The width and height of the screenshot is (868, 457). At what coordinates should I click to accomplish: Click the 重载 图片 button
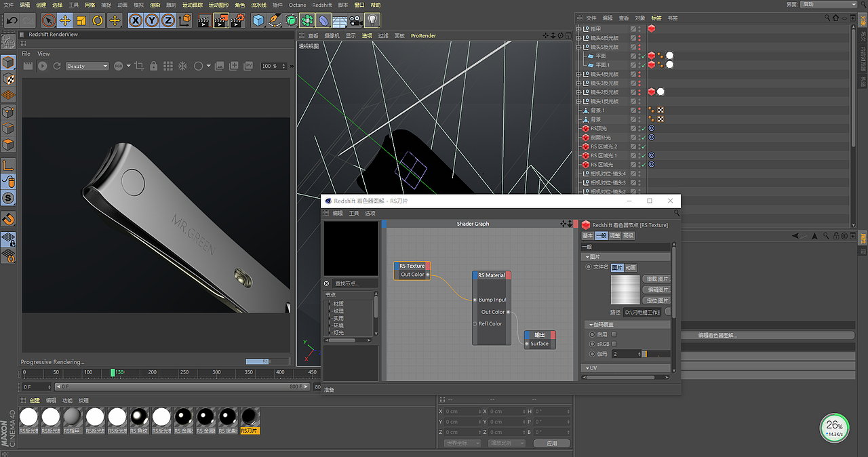pos(656,279)
